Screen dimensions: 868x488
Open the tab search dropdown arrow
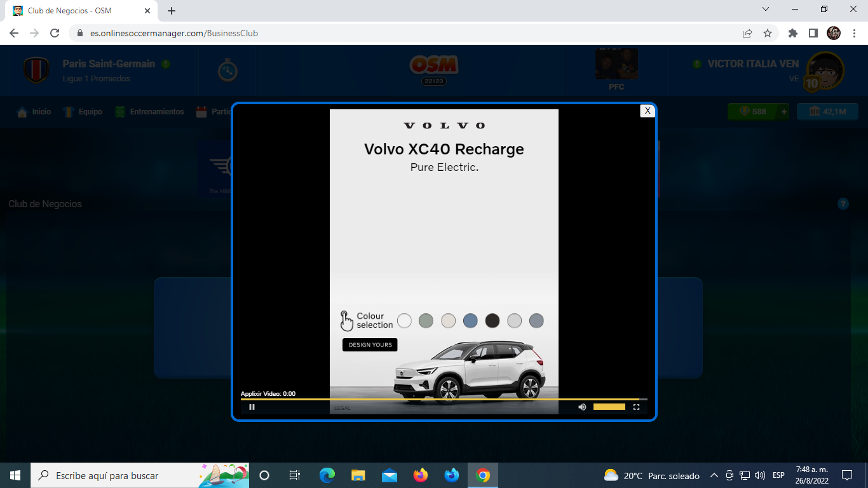tap(766, 10)
